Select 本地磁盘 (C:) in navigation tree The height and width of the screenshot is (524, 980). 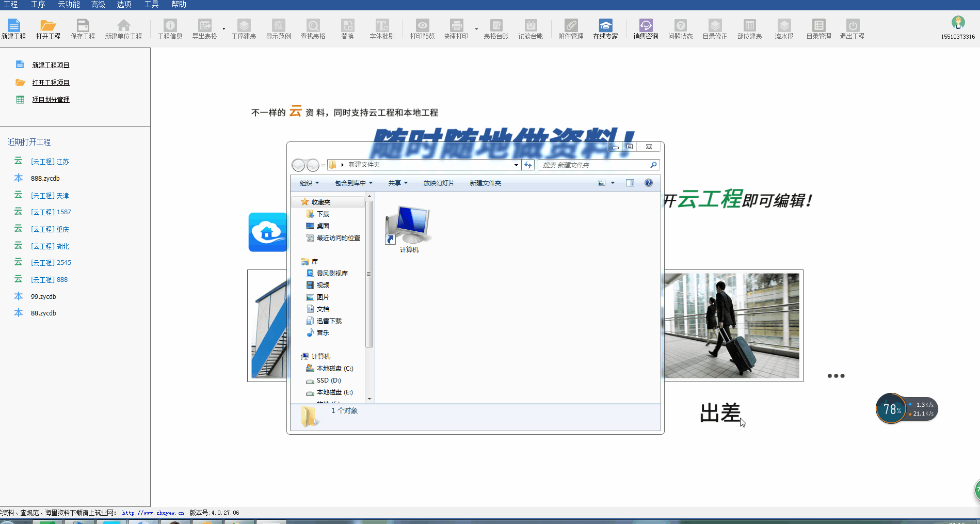334,369
